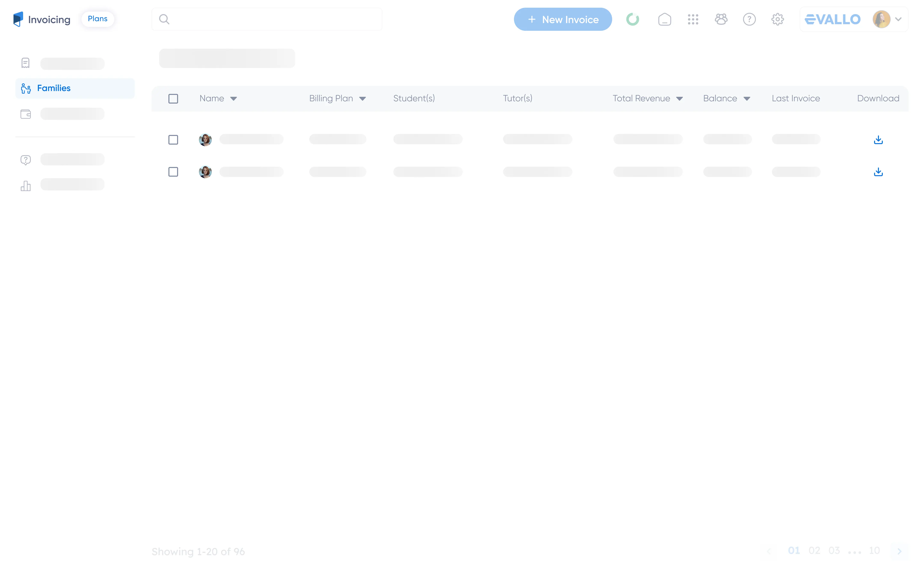Check the first family row checkbox
Image resolution: width=924 pixels, height=577 pixels.
173,140
